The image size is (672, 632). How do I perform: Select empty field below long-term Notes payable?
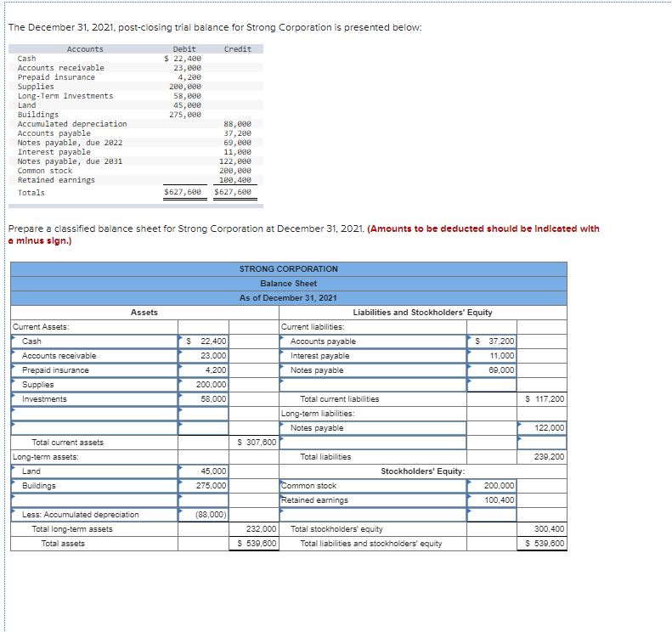pos(373,443)
